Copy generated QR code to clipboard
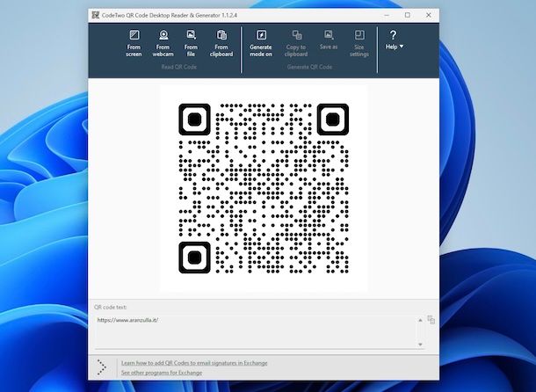Viewport: 536px width, 392px height. [296, 43]
